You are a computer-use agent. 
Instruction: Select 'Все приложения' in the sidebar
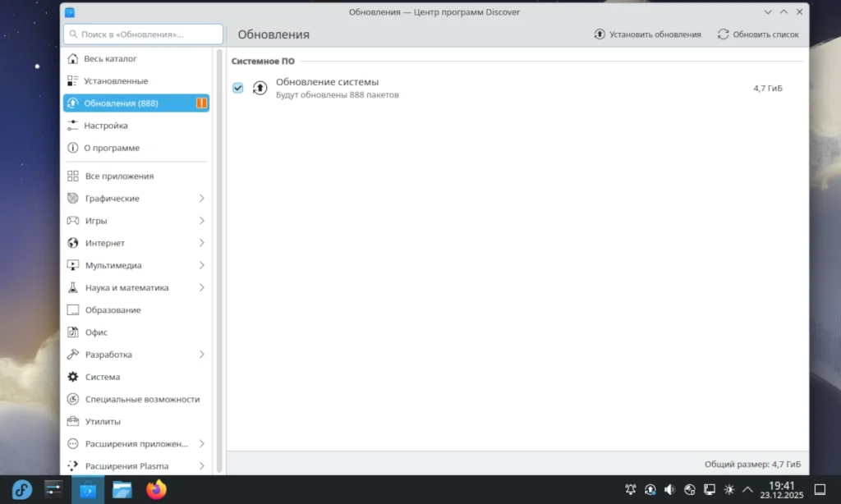[136, 176]
